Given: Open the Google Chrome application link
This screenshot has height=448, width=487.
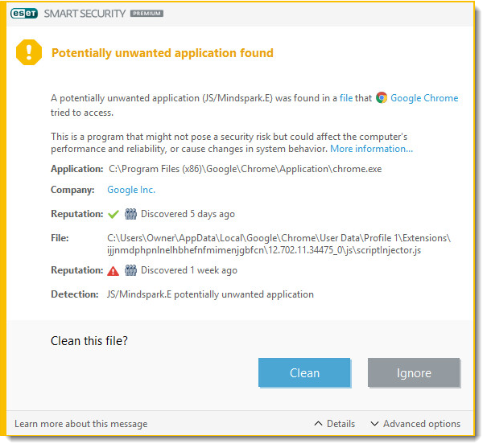Looking at the screenshot, I should tap(424, 98).
